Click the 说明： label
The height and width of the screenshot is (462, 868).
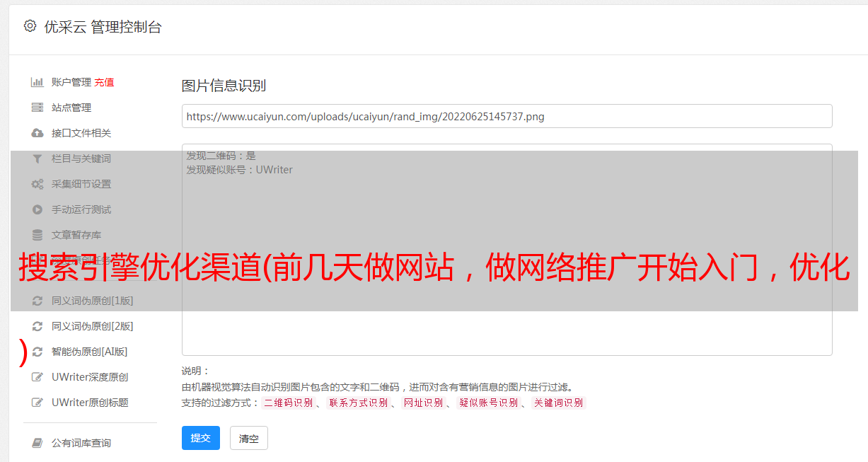[195, 371]
